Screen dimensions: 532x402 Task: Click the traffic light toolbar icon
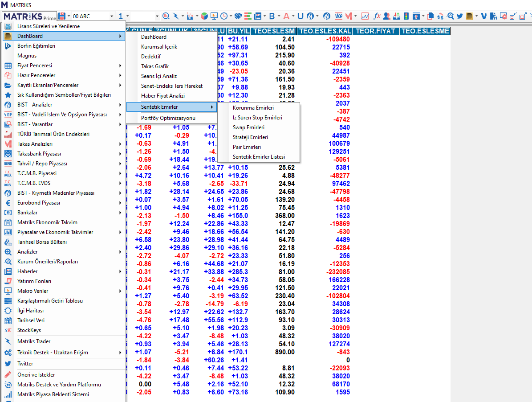[x=406, y=16]
